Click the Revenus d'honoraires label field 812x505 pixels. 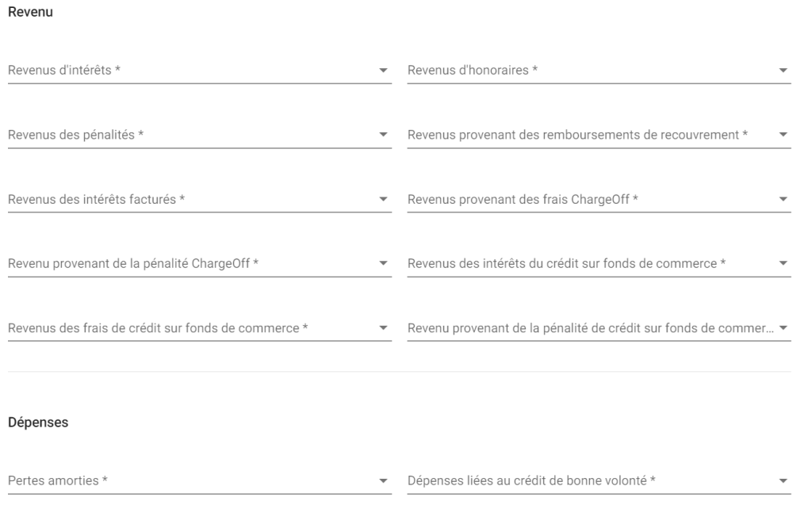point(599,71)
